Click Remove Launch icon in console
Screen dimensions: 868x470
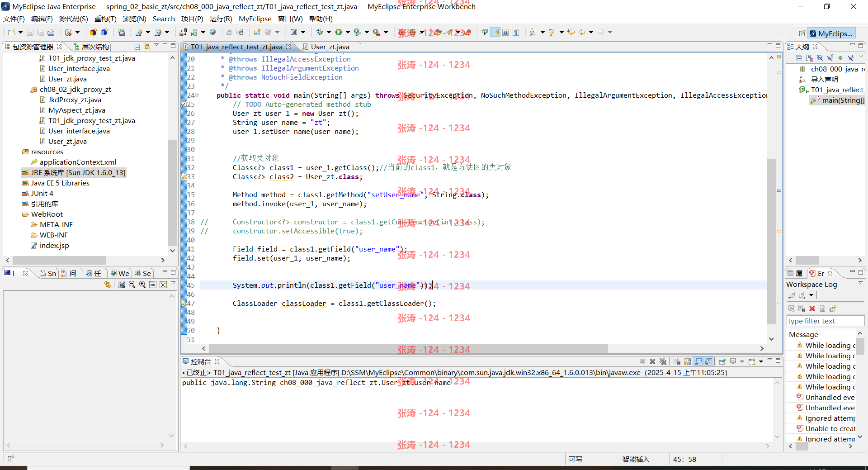pyautogui.click(x=652, y=361)
